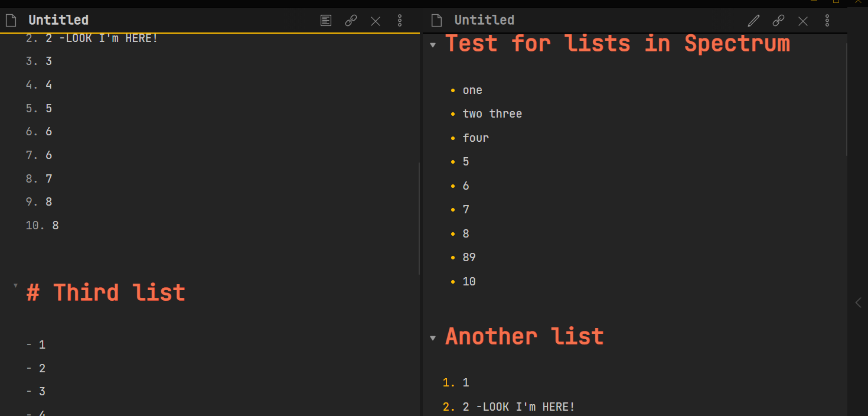Click the left editor pane scrollbar

(x=419, y=219)
